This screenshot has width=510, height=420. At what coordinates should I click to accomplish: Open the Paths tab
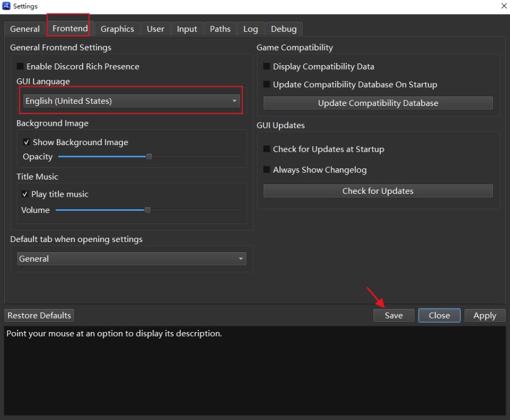(x=220, y=29)
